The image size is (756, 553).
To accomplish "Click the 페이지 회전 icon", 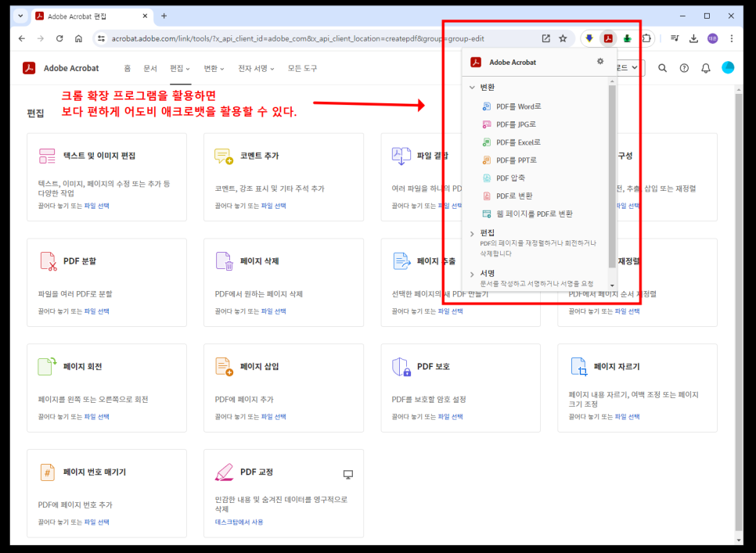I will (47, 367).
